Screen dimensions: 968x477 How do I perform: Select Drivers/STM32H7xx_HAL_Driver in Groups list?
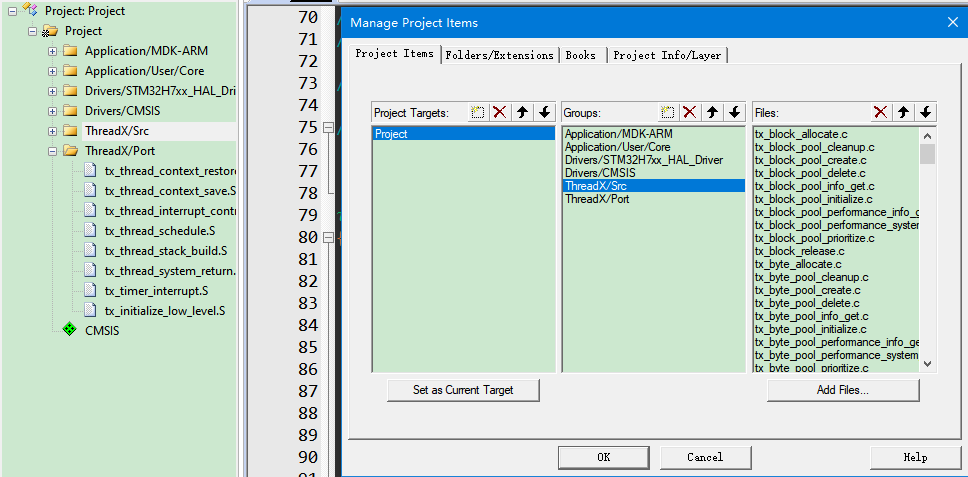click(653, 160)
